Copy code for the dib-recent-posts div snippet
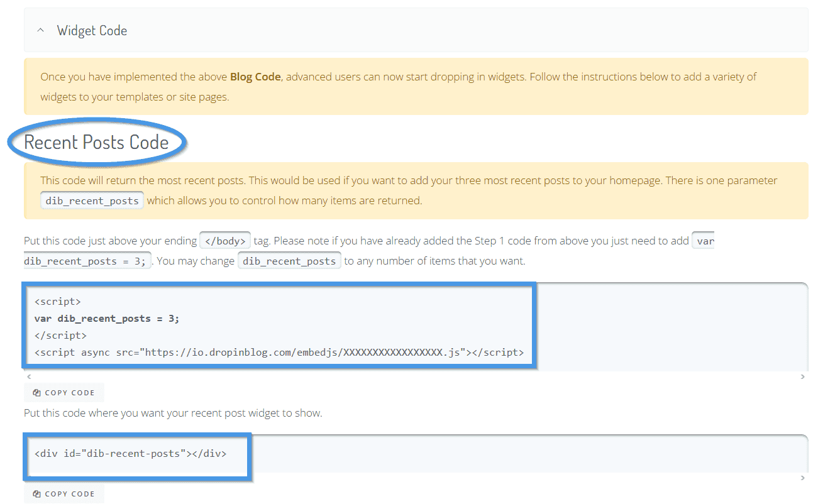 point(64,494)
